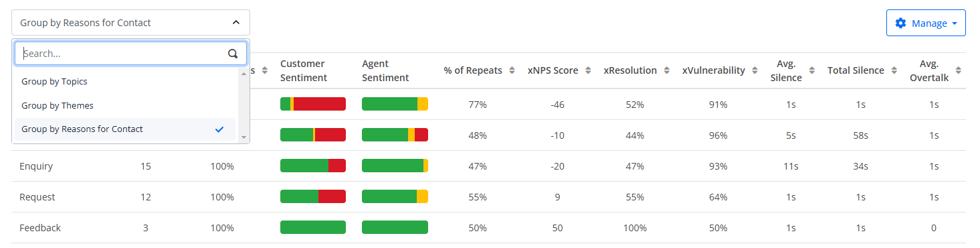Click Request row customer sentiment bar

(x=313, y=196)
